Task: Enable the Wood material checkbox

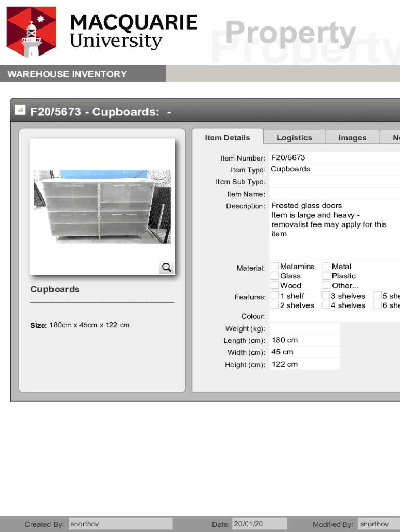Action: (274, 285)
